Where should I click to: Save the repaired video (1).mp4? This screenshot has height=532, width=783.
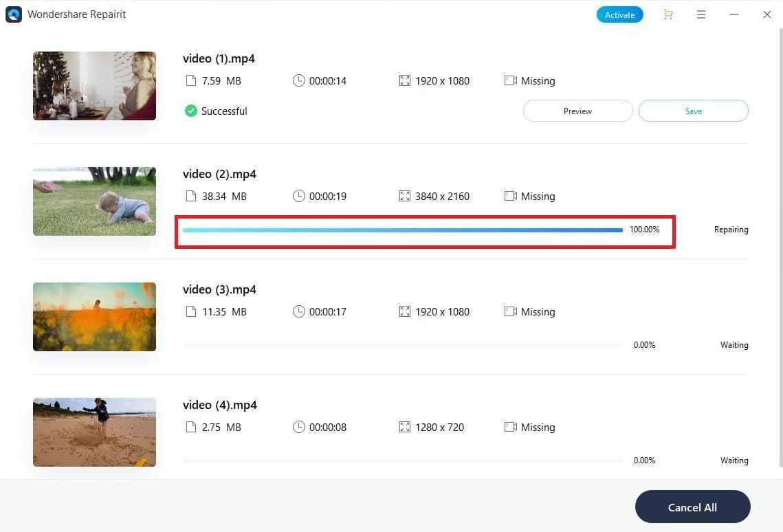coord(693,111)
